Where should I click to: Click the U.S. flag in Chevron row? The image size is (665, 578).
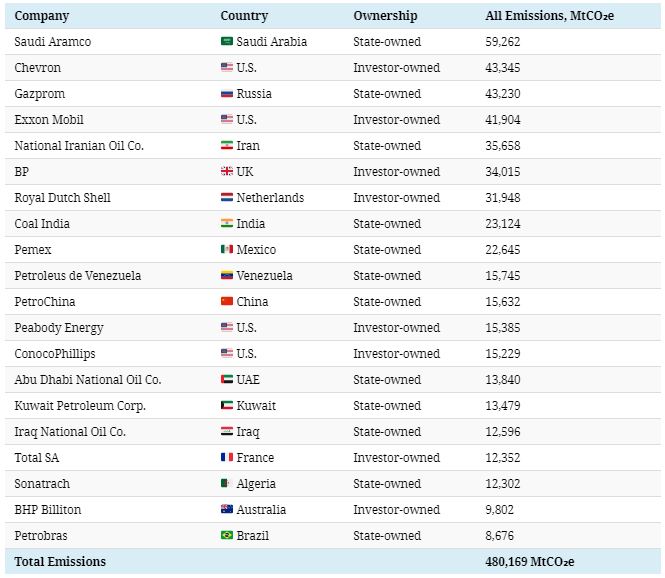227,67
